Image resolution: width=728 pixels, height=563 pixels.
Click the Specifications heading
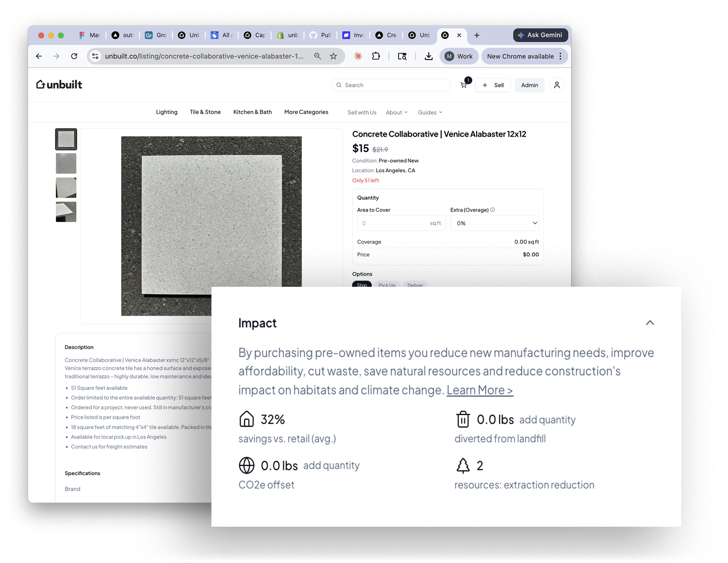[82, 473]
